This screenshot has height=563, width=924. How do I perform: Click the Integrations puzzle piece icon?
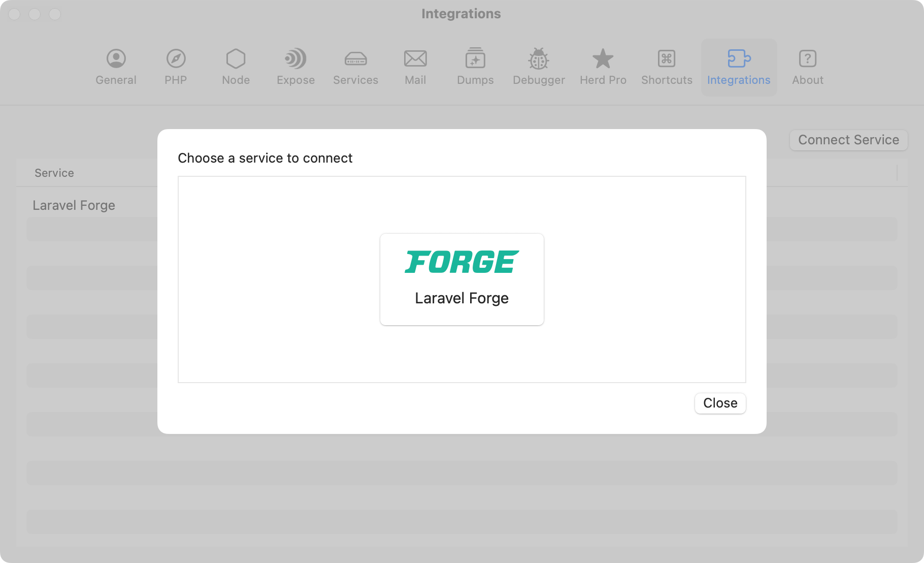(x=739, y=59)
